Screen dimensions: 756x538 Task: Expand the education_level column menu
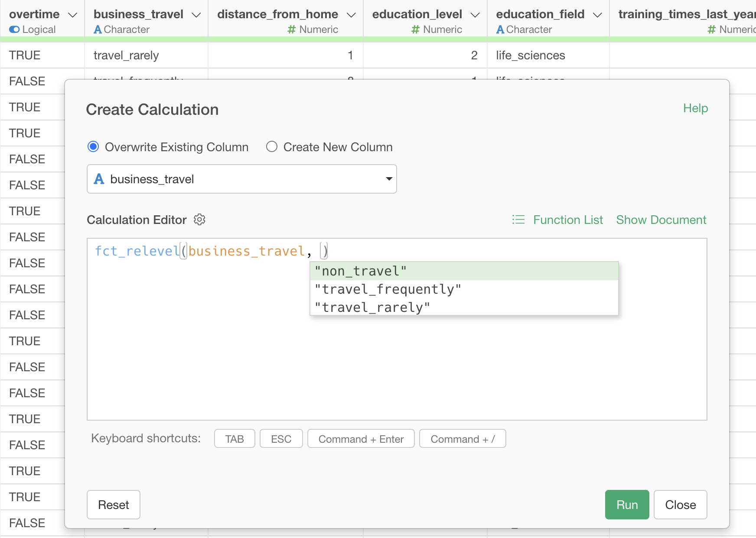coord(475,15)
